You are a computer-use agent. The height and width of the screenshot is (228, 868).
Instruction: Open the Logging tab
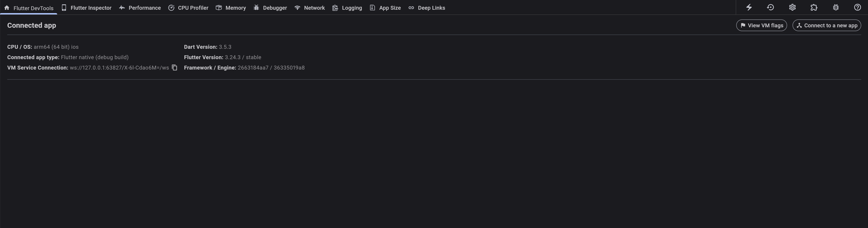tap(347, 8)
